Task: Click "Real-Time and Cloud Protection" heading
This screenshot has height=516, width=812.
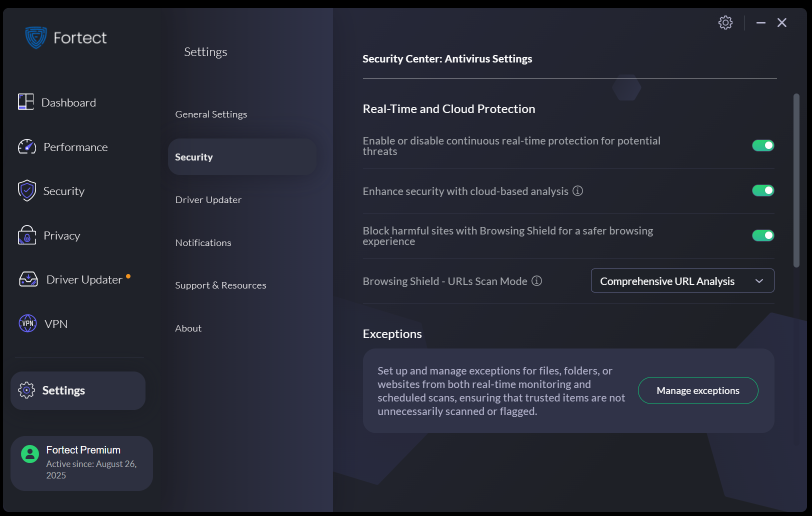Action: [x=449, y=109]
